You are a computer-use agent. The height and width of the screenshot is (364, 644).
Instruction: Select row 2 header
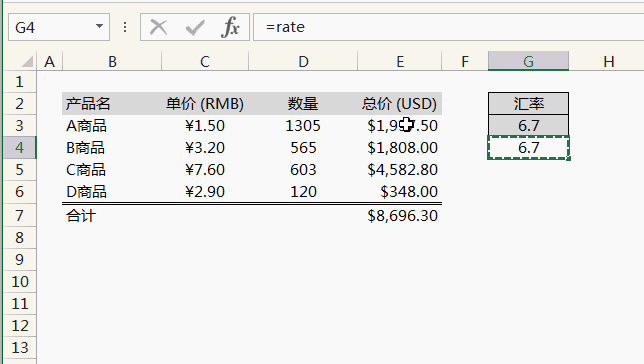(19, 104)
